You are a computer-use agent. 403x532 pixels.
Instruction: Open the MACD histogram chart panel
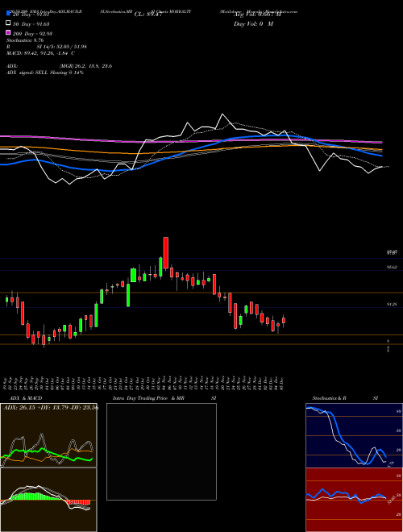(x=48, y=500)
